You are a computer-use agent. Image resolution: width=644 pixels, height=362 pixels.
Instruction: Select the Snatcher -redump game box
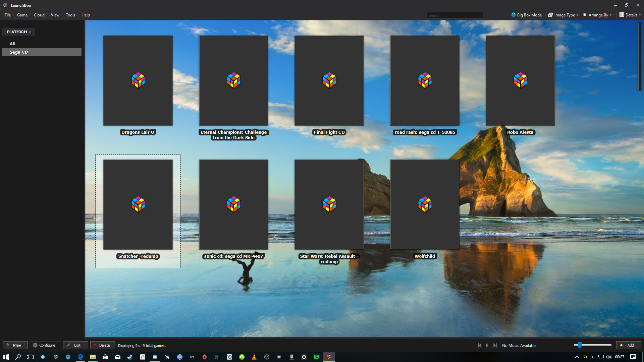click(x=138, y=205)
